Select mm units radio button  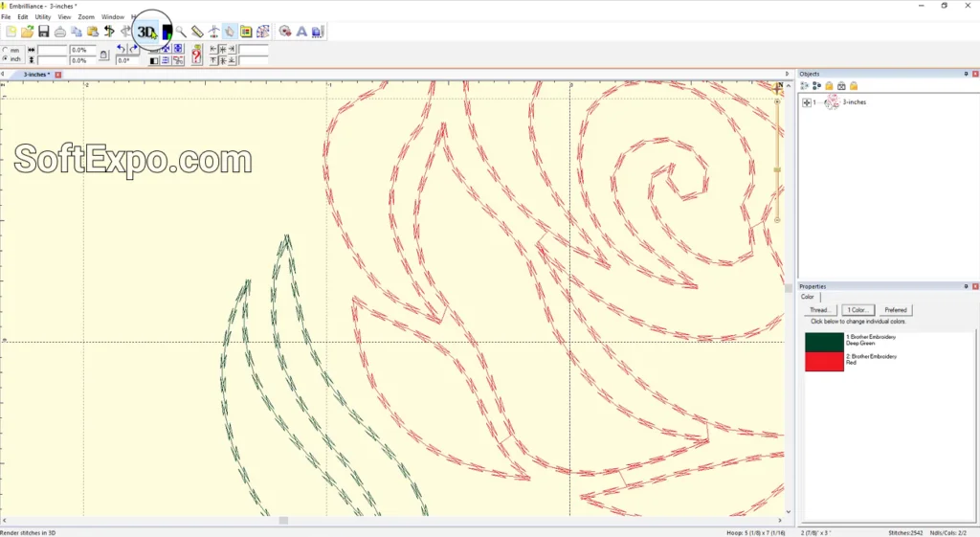coord(5,50)
